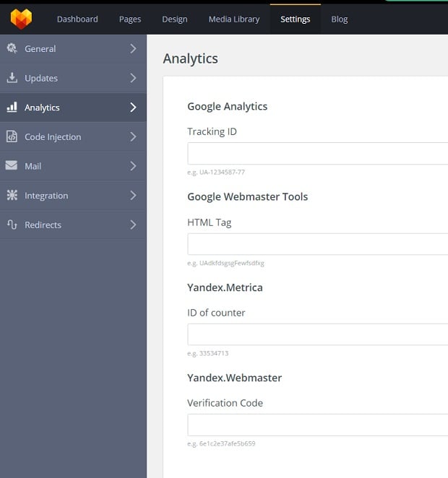Go to the Design tab

click(x=175, y=19)
